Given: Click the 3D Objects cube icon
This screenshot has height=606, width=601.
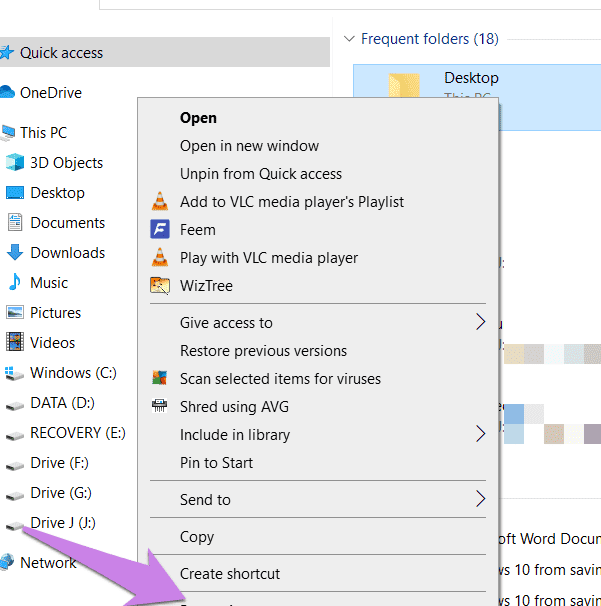Looking at the screenshot, I should 15,162.
